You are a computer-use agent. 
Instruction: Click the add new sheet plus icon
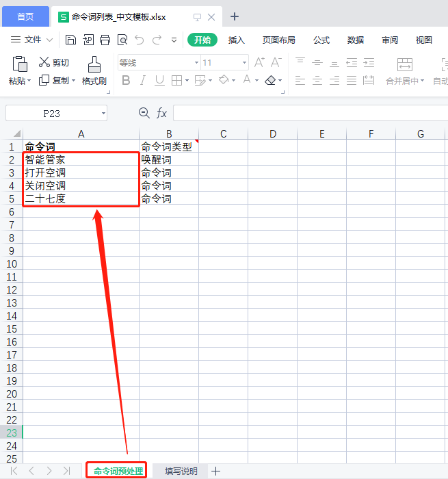point(216,471)
